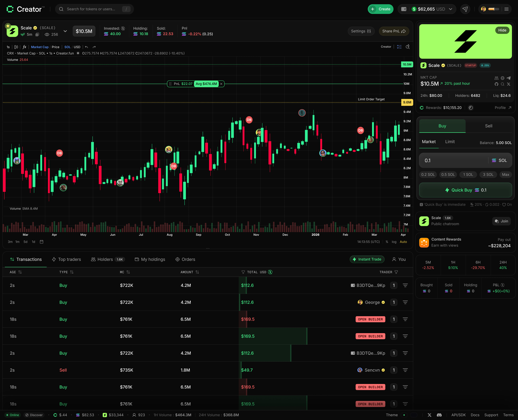The height and width of the screenshot is (420, 518).
Task: Expand the Scale token dropdown chevron
Action: click(65, 31)
